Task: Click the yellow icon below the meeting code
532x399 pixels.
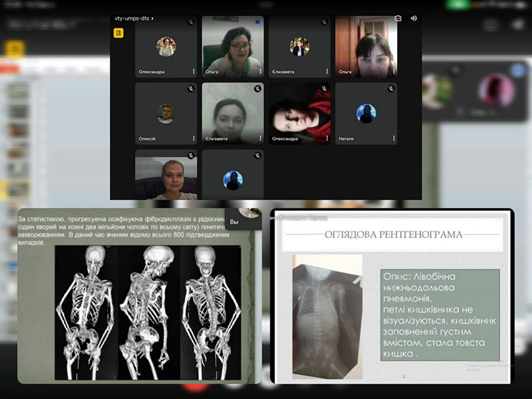Action: [119, 33]
